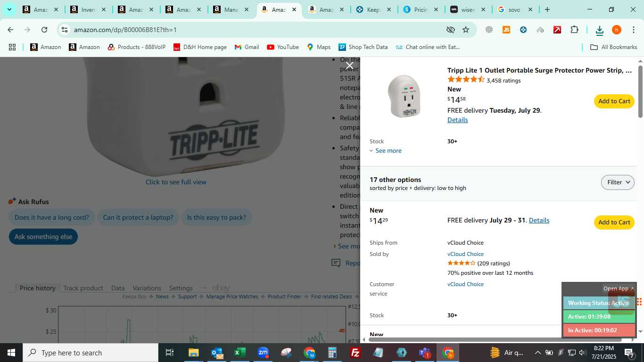Image resolution: width=644 pixels, height=362 pixels.
Task: Open the Chrome three-dot menu
Action: (633, 30)
